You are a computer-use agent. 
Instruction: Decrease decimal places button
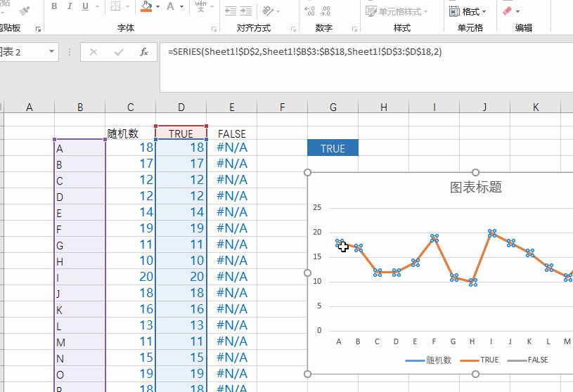click(325, 11)
